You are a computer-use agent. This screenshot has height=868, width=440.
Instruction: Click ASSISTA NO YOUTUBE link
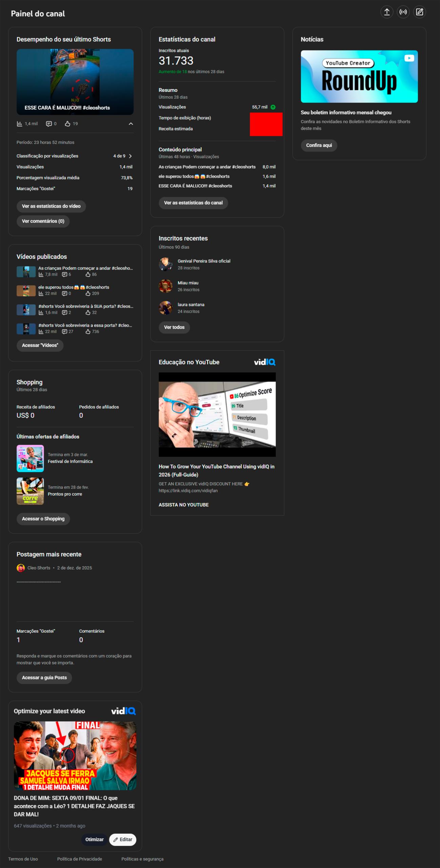point(183,505)
